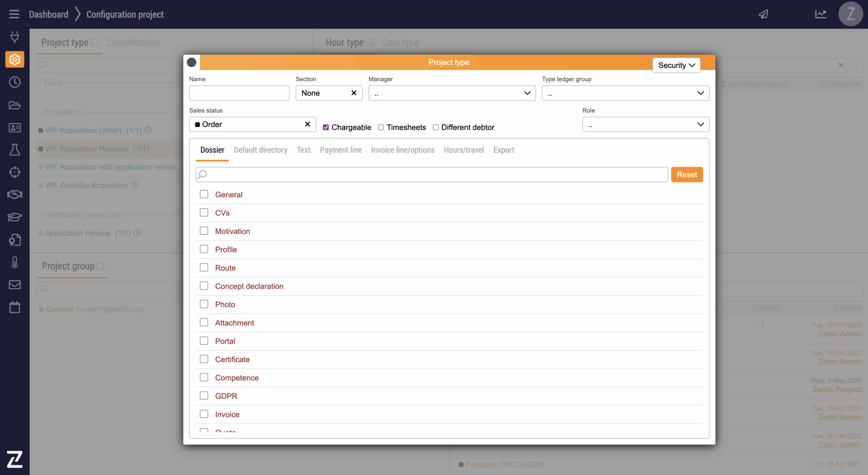This screenshot has height=475, width=868.
Task: Click the plug icon in sidebar
Action: coord(15,37)
